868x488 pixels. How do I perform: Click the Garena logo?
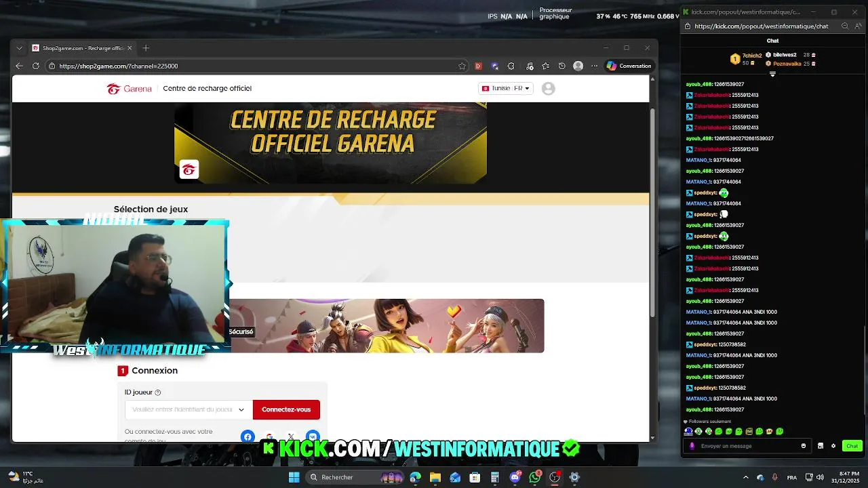129,88
